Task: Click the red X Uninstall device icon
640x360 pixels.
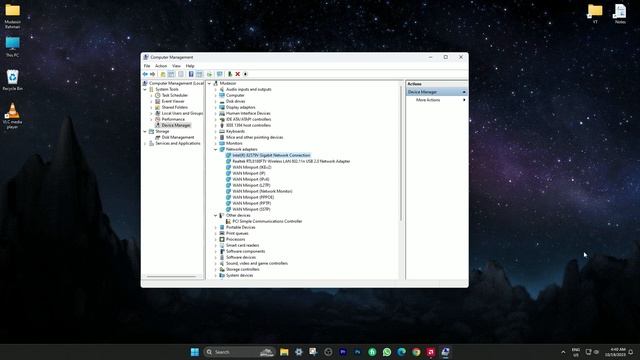Action: [x=238, y=74]
